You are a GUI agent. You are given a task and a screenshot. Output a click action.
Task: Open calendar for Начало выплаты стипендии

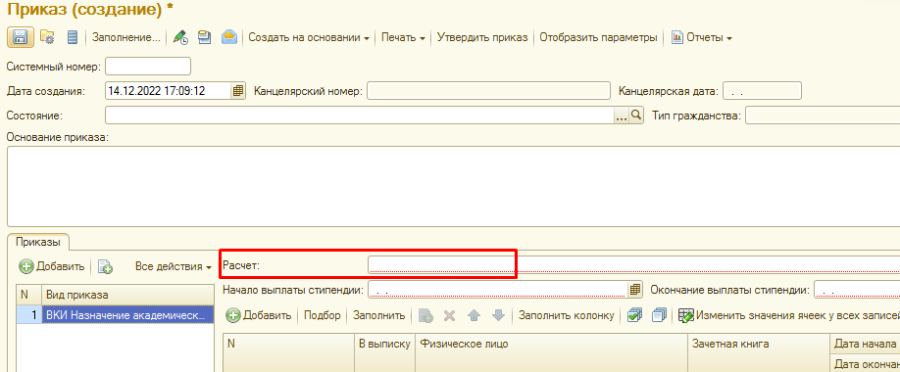tap(635, 290)
